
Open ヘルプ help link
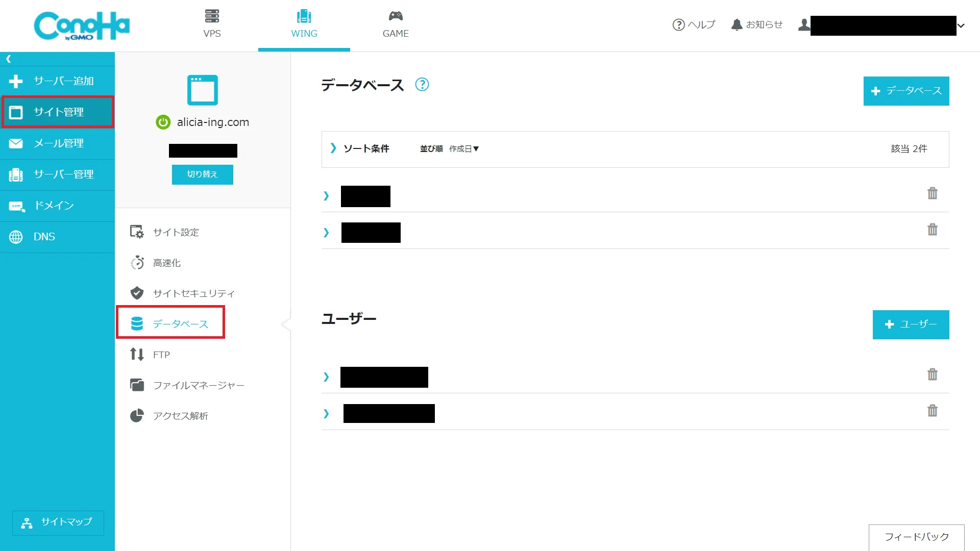click(x=694, y=24)
